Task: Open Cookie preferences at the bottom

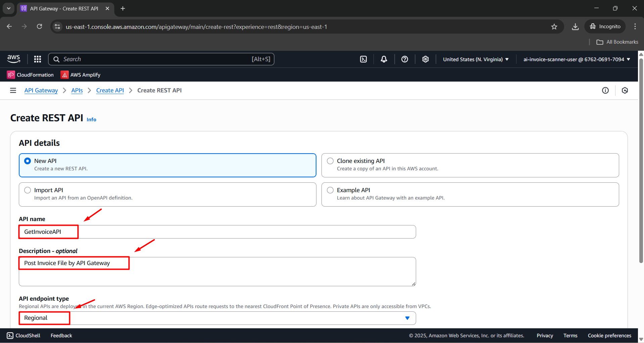Action: coord(609,335)
